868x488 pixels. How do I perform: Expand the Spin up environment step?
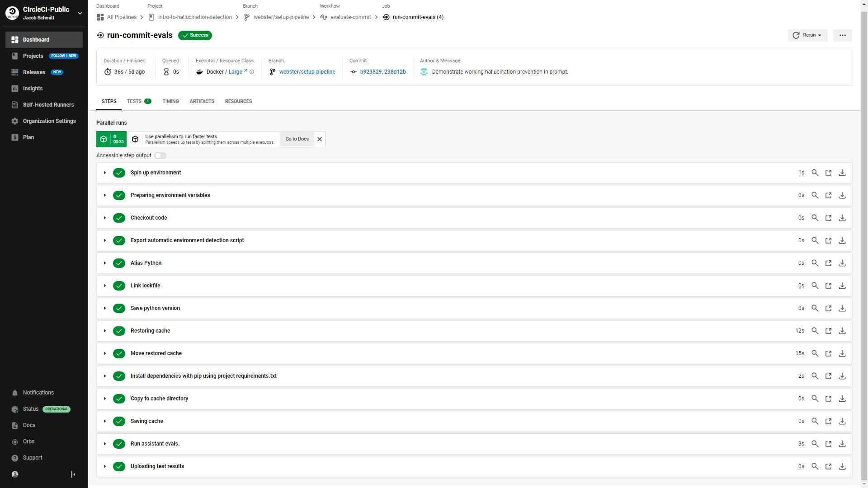click(x=104, y=173)
